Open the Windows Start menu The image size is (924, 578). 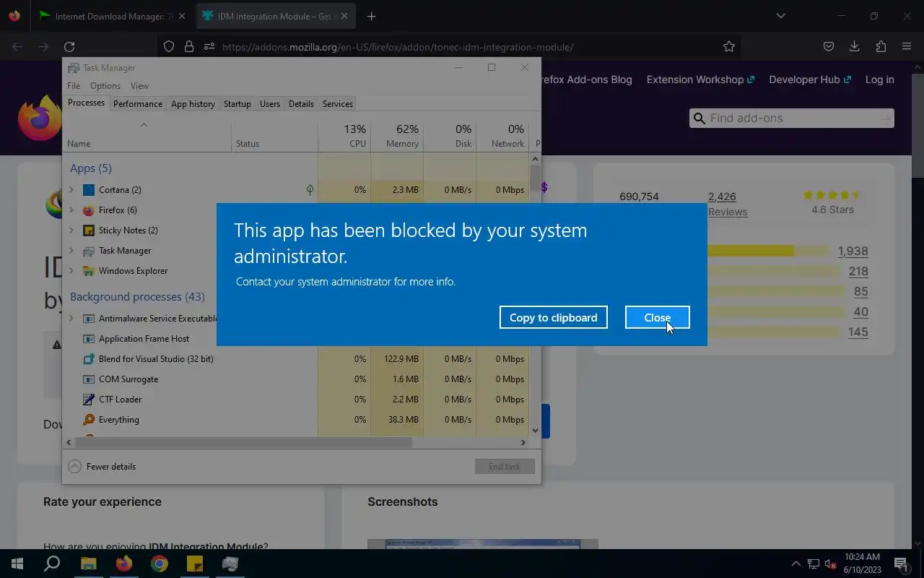[x=17, y=564]
